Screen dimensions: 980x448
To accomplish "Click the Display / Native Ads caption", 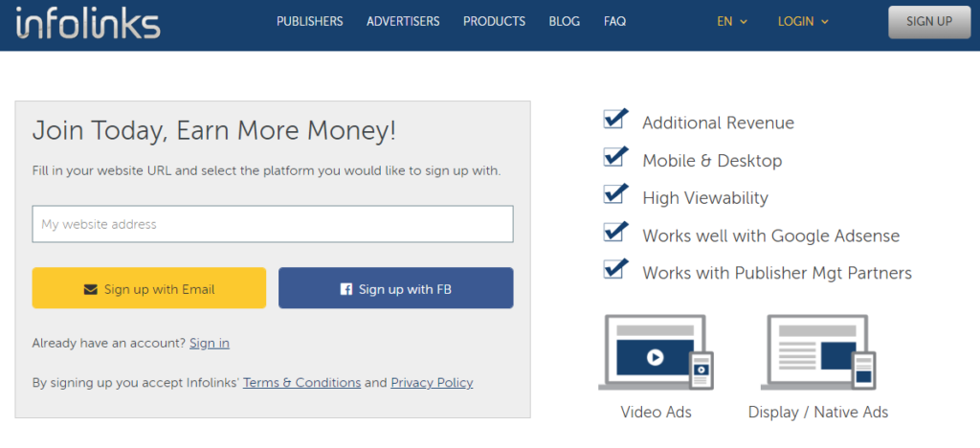I will 818,413.
